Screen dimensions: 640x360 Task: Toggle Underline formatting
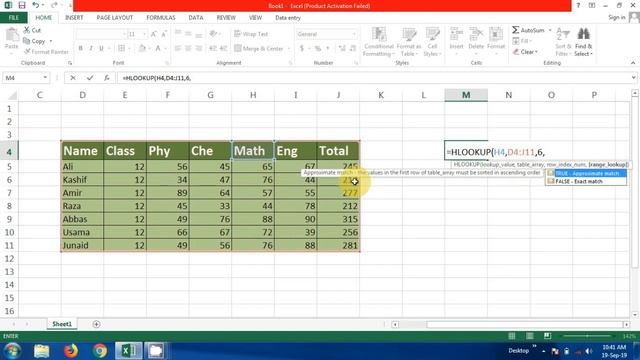101,49
